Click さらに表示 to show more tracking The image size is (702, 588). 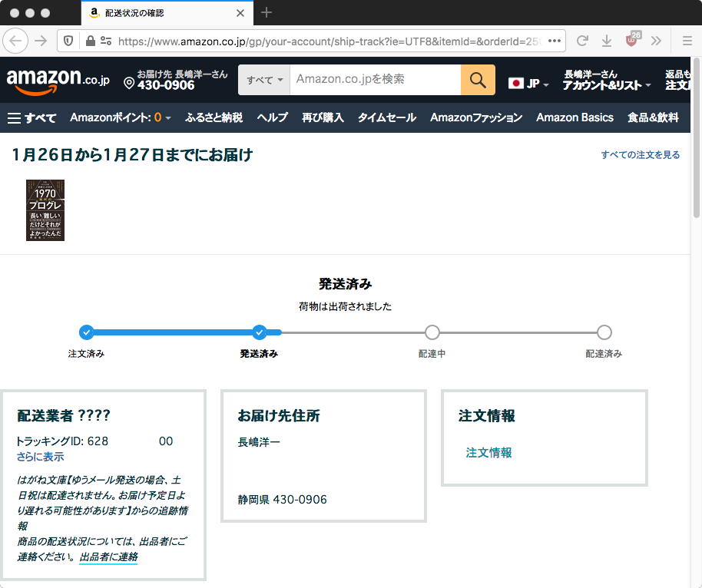click(40, 457)
